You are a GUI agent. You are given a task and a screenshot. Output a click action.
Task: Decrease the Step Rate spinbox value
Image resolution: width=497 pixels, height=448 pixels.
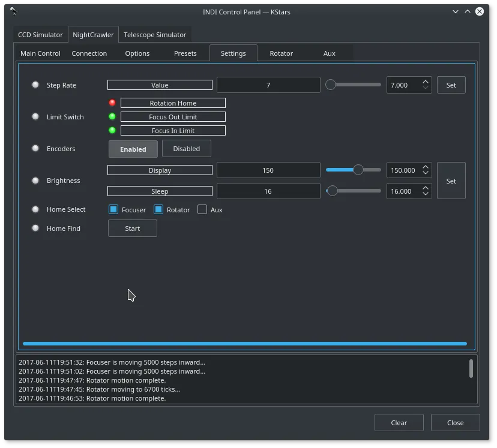click(426, 88)
